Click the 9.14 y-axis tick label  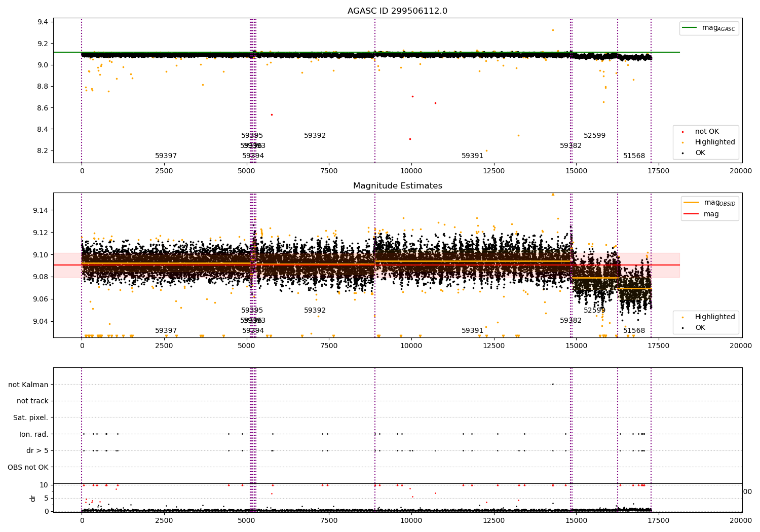[41, 210]
